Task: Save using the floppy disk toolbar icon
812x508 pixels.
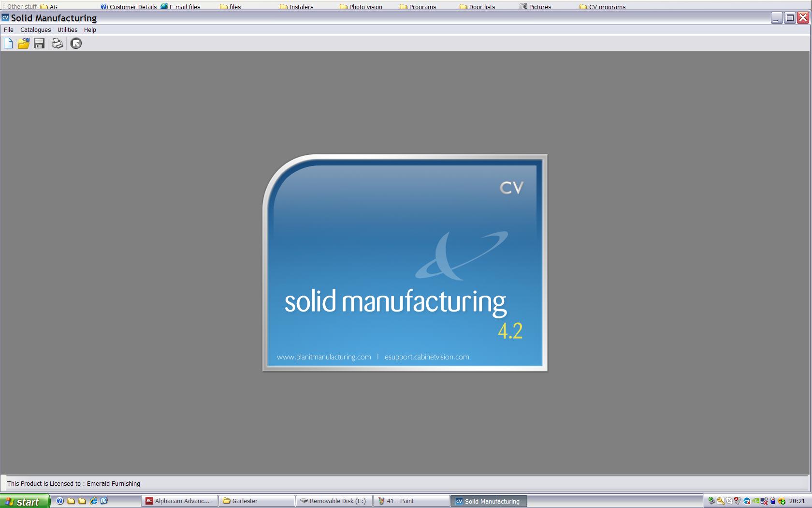Action: point(39,44)
